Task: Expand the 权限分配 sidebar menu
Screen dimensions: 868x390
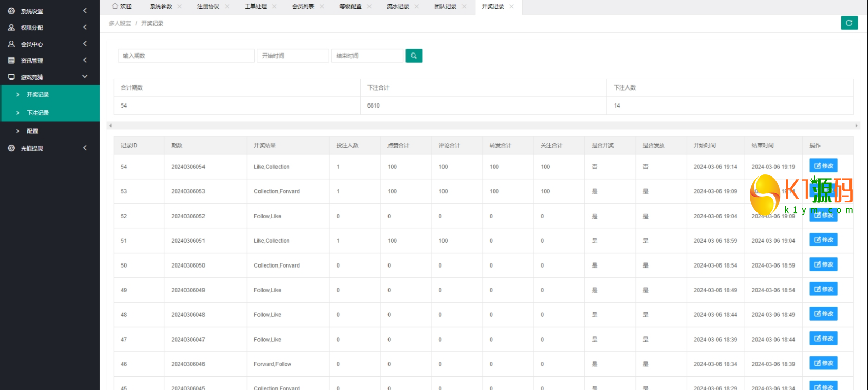Action: click(85, 27)
